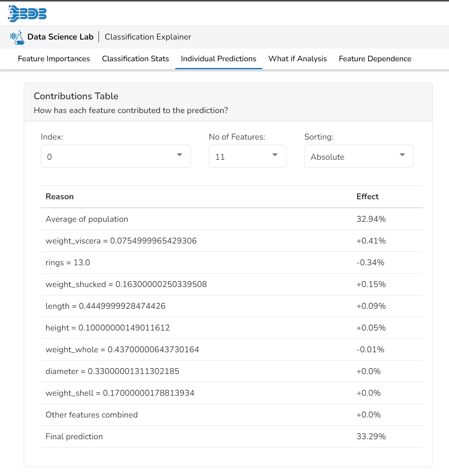Open the Classification Stats tab

[135, 59]
